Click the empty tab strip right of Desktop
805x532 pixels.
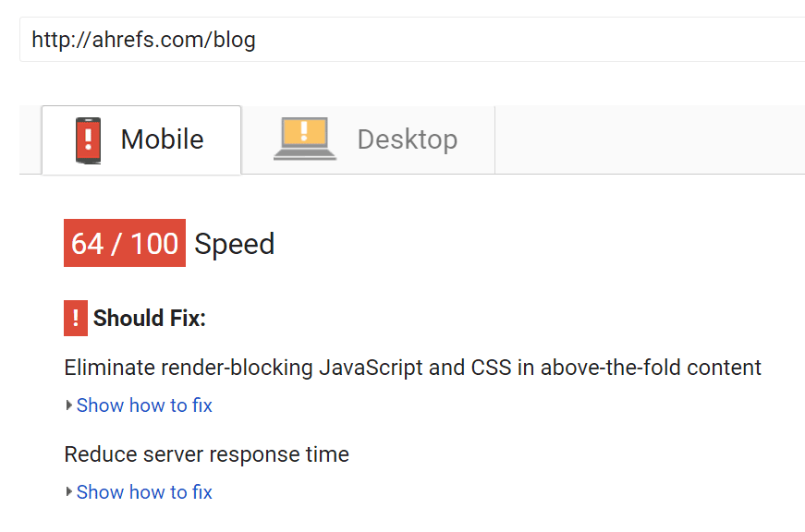coord(647,139)
